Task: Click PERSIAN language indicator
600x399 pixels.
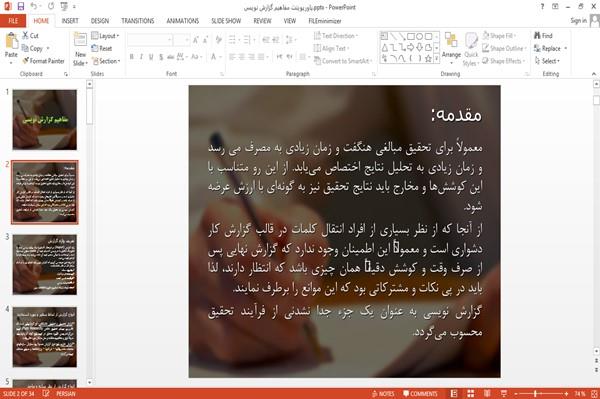Action: pyautogui.click(x=66, y=394)
